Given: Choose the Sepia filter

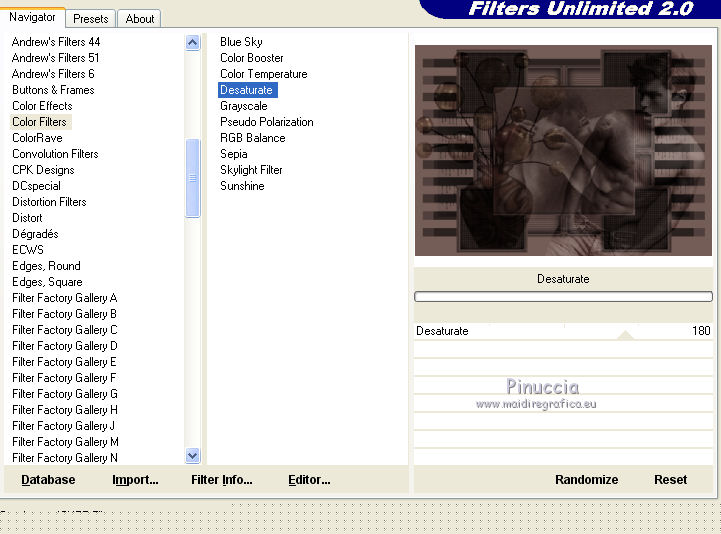Looking at the screenshot, I should tap(234, 154).
